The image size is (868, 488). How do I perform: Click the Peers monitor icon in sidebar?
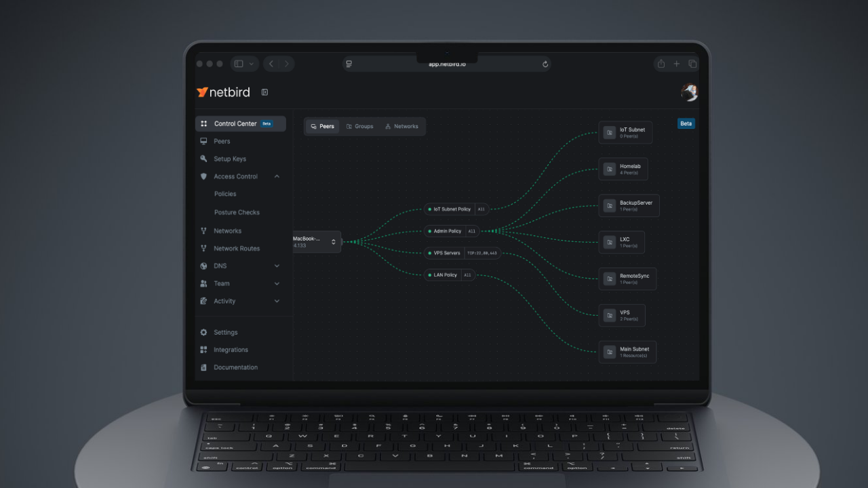point(204,141)
